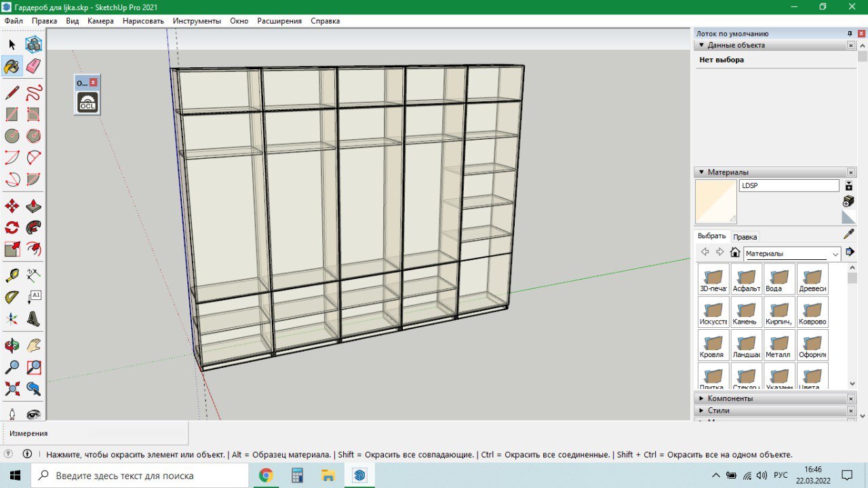Image resolution: width=868 pixels, height=488 pixels.
Task: Pick the Eraser tool
Action: click(x=33, y=67)
